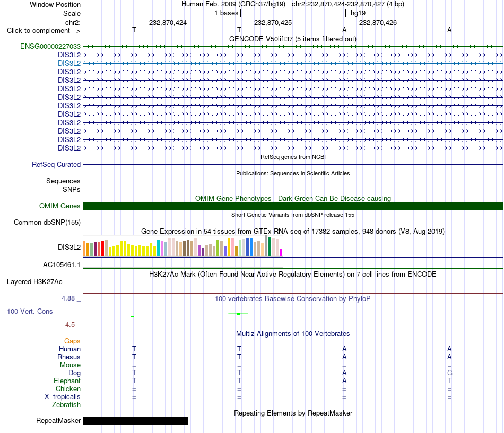This screenshot has height=433, width=504.
Task: Open the GENCODE V50lift37 track title
Action: (x=292, y=39)
